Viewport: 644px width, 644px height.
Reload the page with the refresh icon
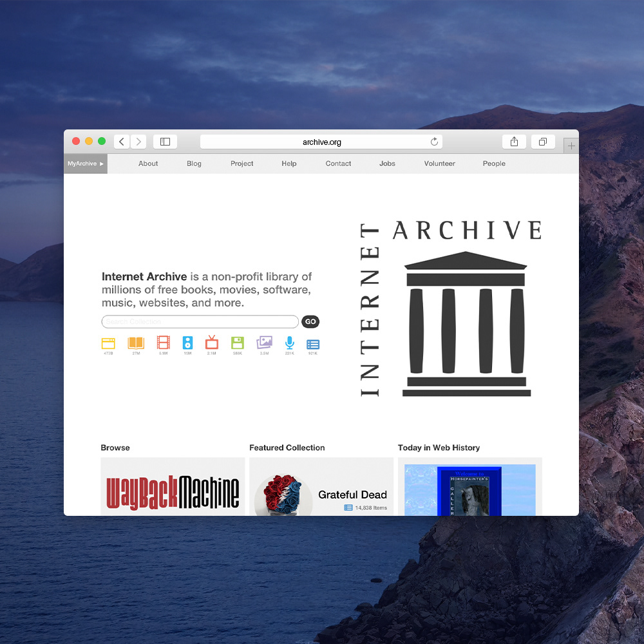coord(434,142)
